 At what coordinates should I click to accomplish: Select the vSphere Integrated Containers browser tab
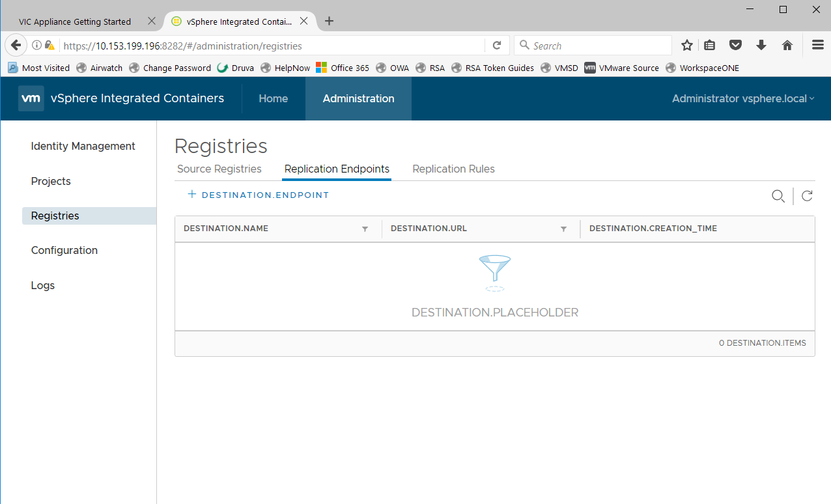[239, 21]
